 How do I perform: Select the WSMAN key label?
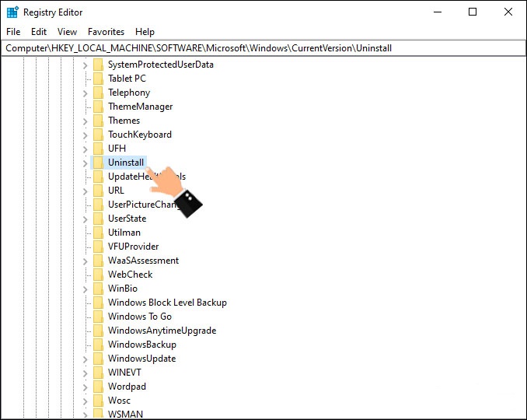(125, 415)
